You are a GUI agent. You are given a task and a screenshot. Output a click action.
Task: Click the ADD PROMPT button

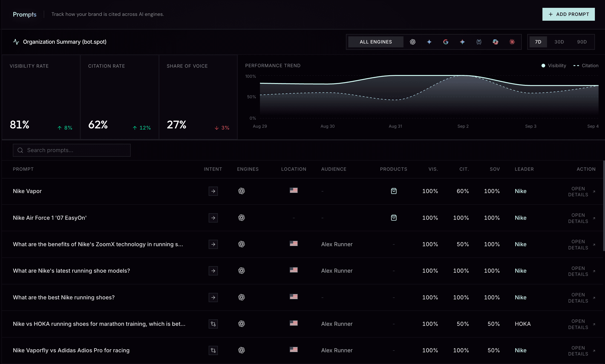click(x=568, y=14)
